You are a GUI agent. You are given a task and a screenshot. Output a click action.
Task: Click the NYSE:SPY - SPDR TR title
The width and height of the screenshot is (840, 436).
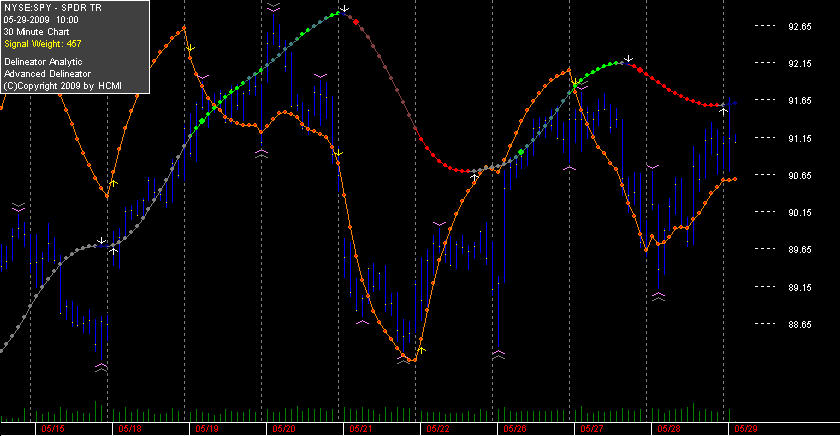coord(52,8)
